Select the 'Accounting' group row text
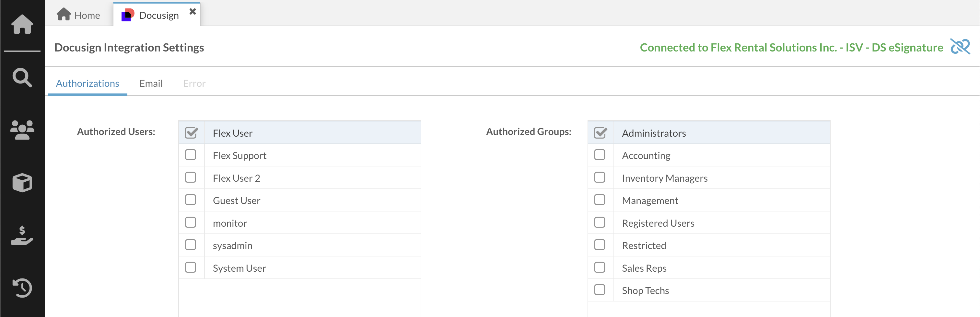 coord(646,156)
